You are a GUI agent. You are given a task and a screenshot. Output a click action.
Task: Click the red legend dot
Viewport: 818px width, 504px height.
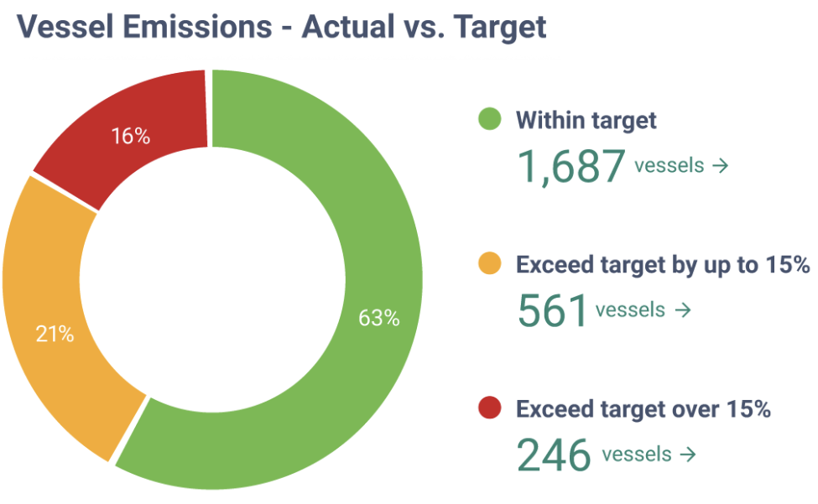pyautogui.click(x=488, y=409)
